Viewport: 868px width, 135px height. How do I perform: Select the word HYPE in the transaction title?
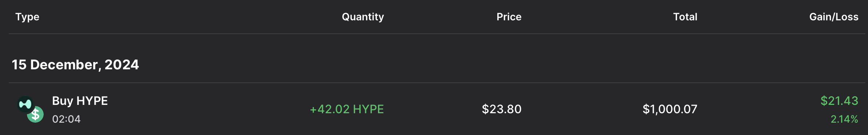pyautogui.click(x=92, y=101)
